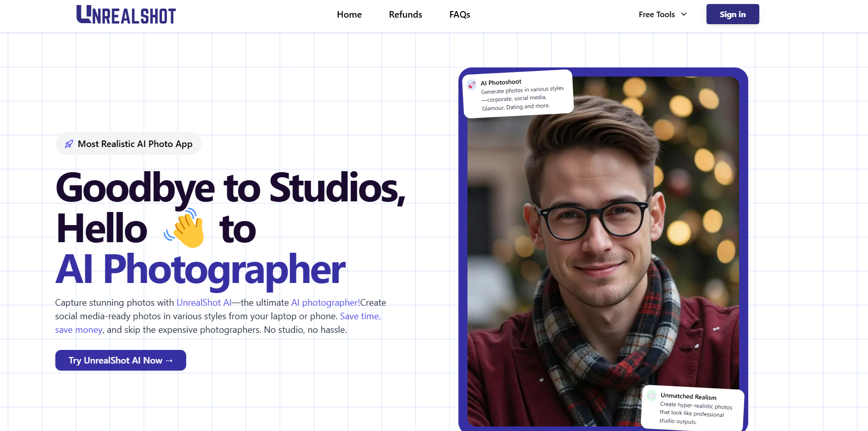Click the AI Photoshoot card rocket icon
The width and height of the screenshot is (868, 431).
[471, 85]
